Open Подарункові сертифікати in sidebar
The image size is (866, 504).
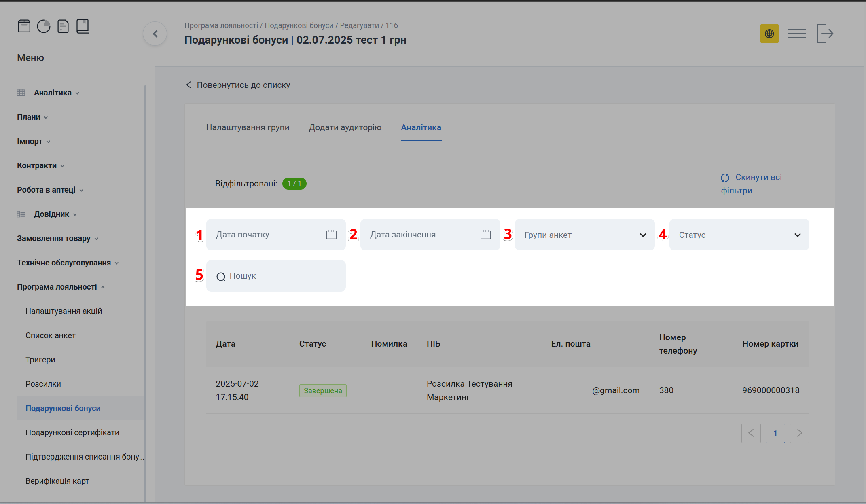point(72,432)
